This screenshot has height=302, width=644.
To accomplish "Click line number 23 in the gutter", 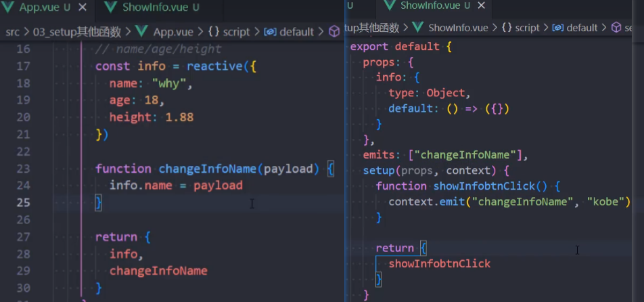I will tap(24, 169).
